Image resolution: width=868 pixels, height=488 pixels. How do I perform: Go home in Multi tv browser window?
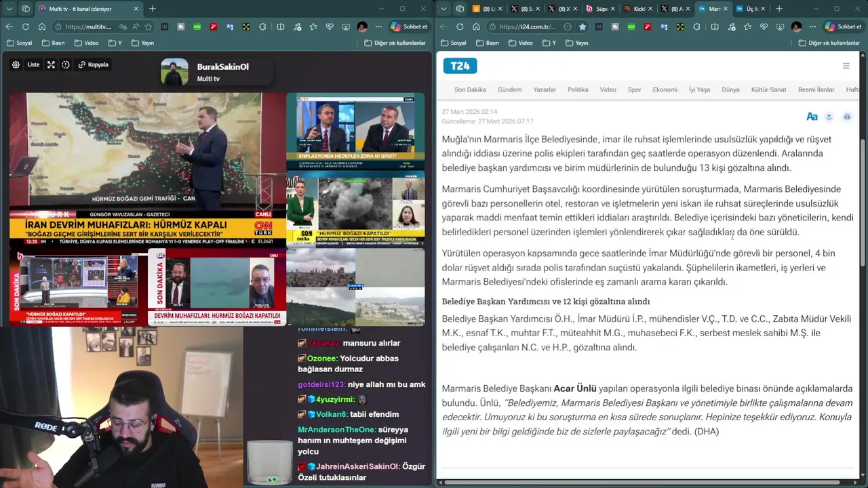pyautogui.click(x=42, y=26)
